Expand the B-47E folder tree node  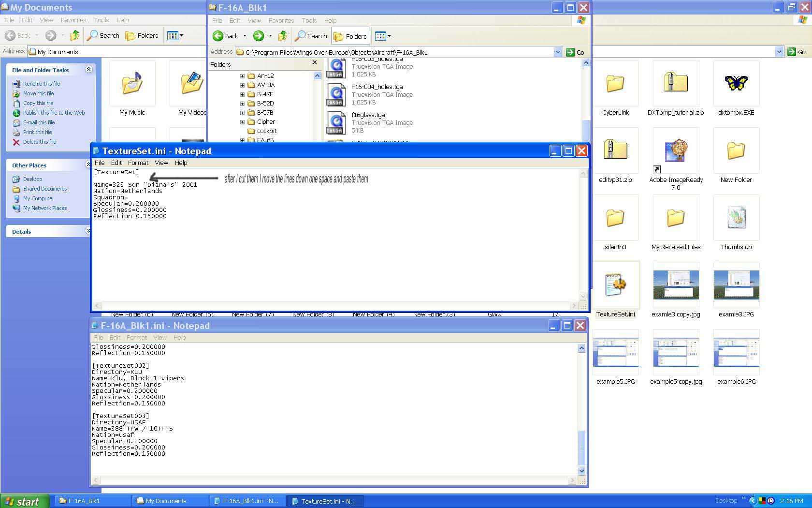(x=242, y=94)
